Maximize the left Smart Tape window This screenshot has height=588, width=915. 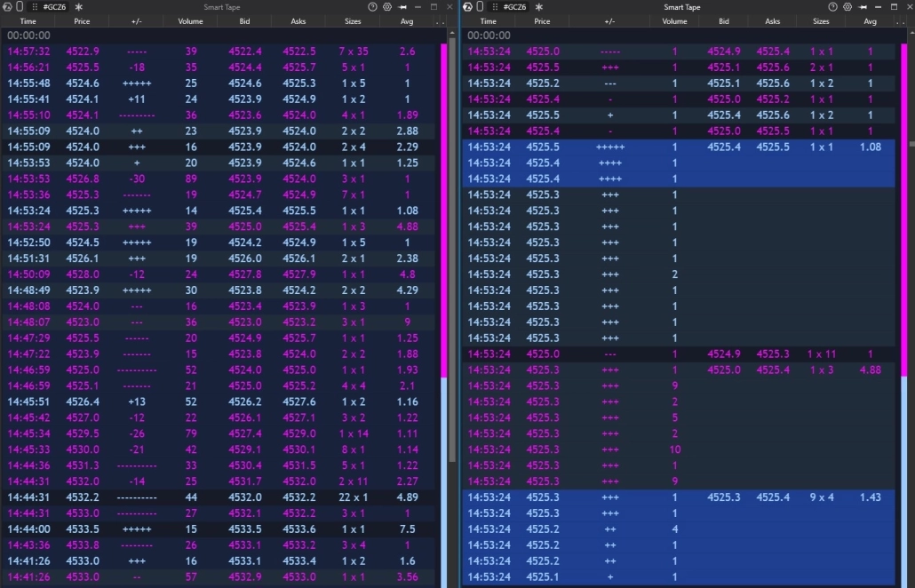[434, 7]
